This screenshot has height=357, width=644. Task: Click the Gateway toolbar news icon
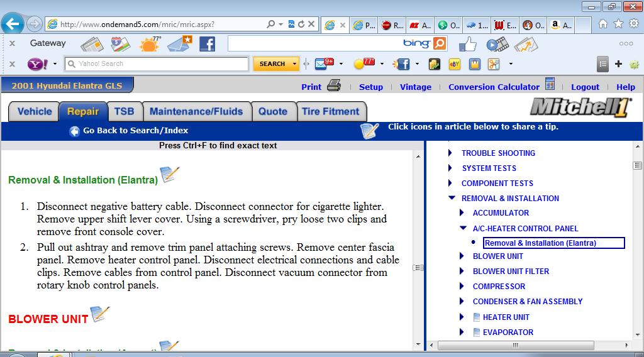point(92,44)
